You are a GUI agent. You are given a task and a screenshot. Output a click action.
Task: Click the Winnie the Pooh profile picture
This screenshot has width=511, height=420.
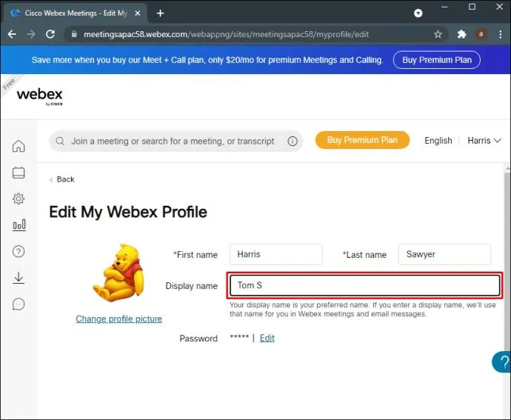[118, 273]
